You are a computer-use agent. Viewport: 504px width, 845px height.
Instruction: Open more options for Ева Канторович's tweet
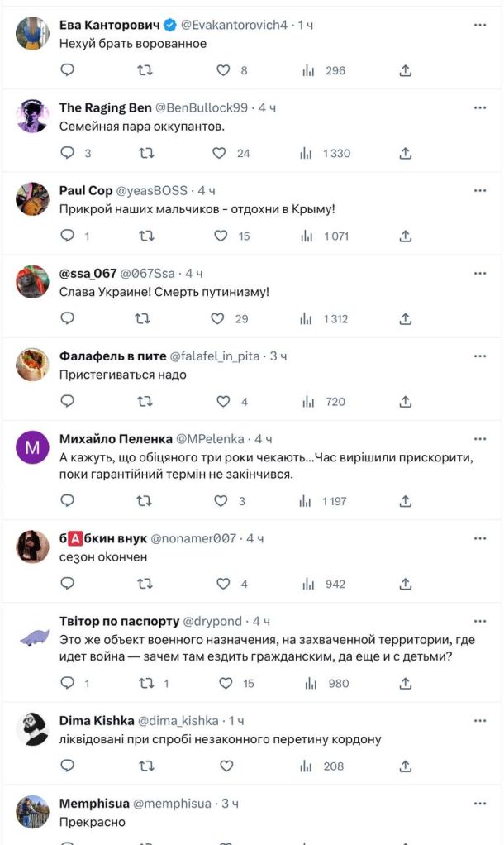(x=480, y=25)
